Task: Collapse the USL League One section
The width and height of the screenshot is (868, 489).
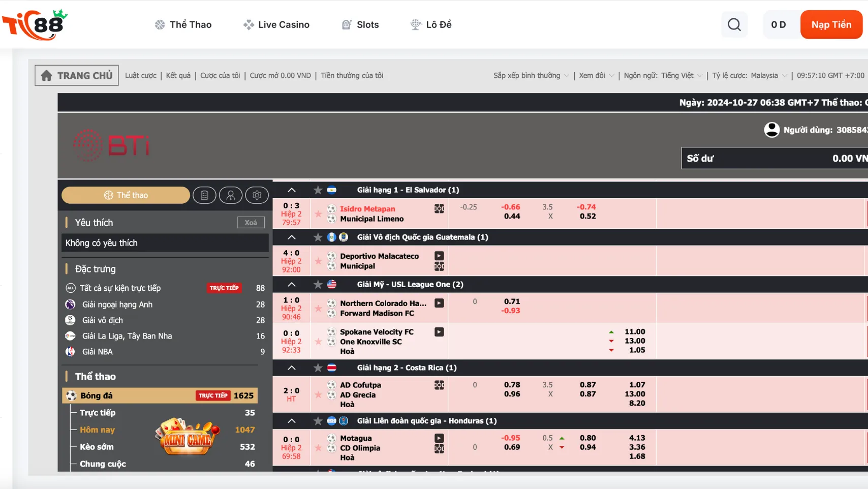Action: point(292,285)
